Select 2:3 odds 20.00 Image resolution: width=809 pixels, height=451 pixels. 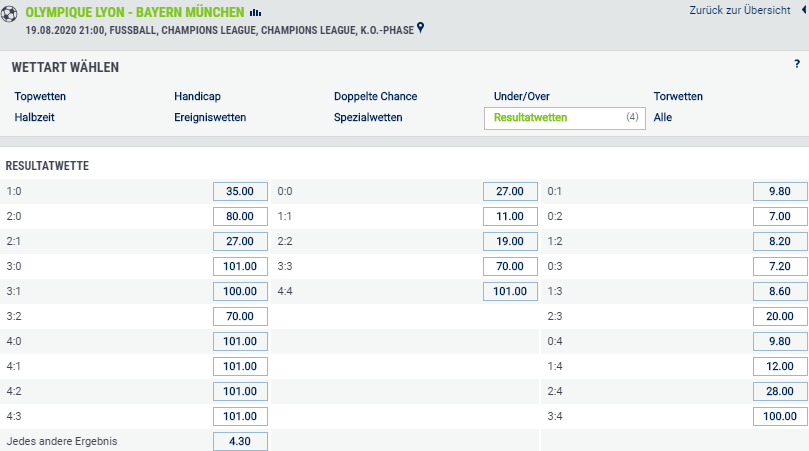click(x=780, y=316)
